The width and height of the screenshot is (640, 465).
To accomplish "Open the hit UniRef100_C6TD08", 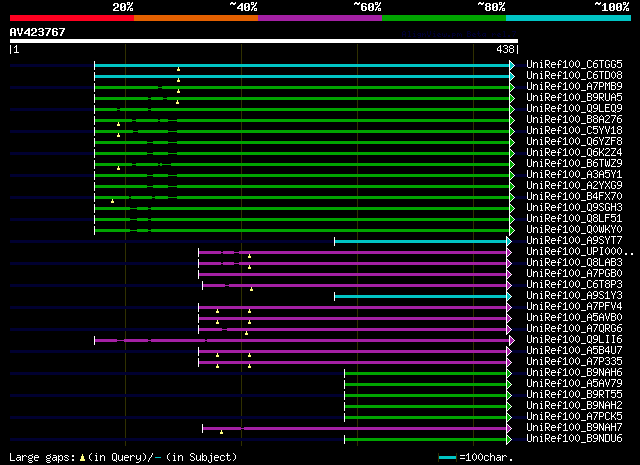I will coord(574,76).
